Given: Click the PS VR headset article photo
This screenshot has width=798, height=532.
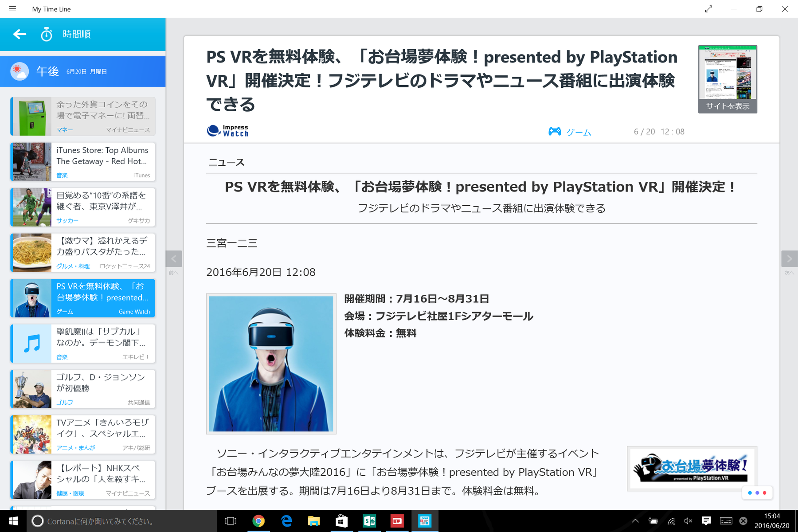Looking at the screenshot, I should pyautogui.click(x=271, y=364).
